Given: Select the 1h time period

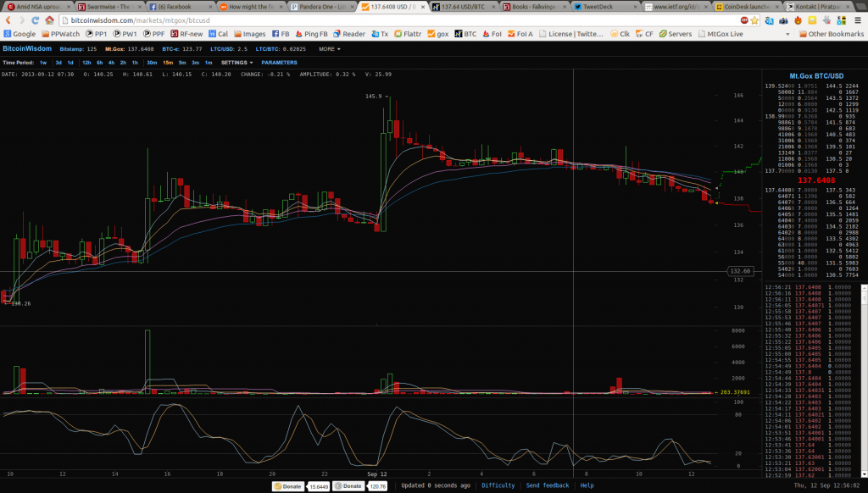Looking at the screenshot, I should point(135,63).
